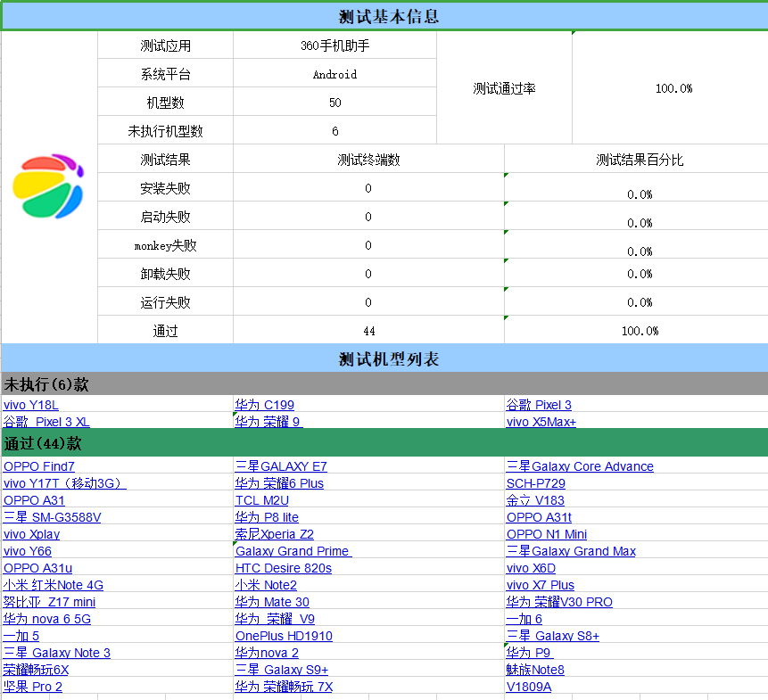
Task: Open the 坚果 Pro 2 link
Action: point(33,688)
